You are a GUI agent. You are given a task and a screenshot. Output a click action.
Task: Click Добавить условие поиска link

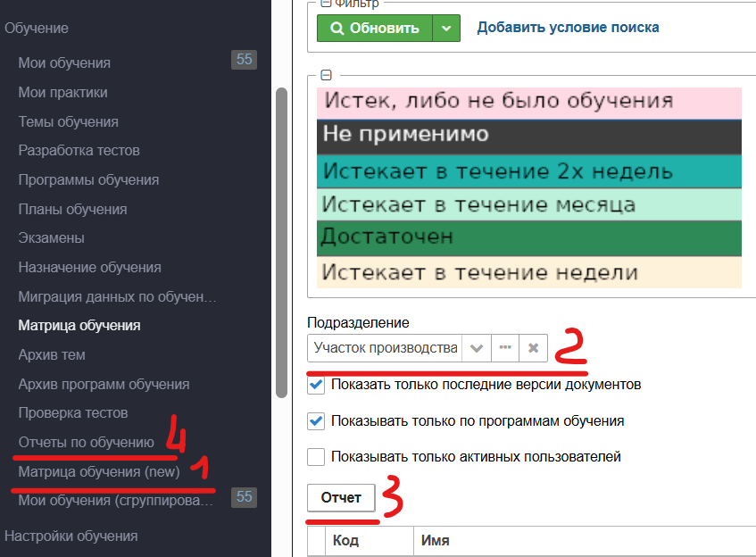click(x=568, y=28)
